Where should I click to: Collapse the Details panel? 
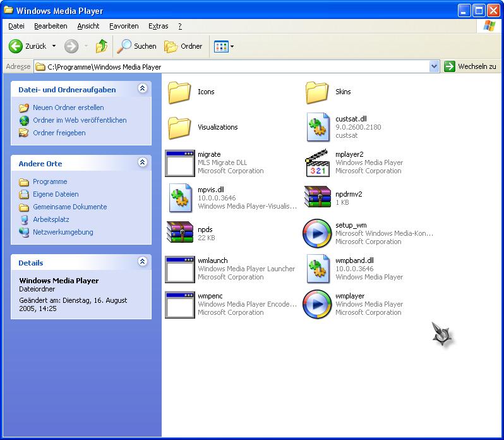143,262
